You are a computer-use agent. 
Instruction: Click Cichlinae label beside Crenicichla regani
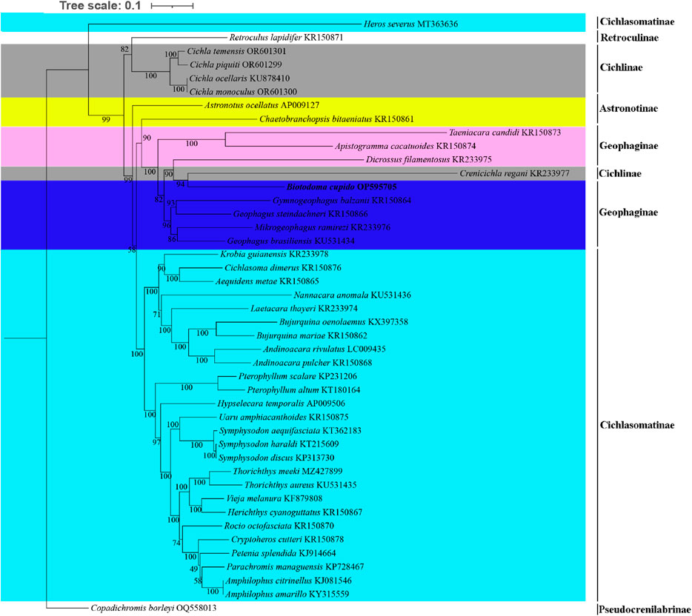coord(619,173)
